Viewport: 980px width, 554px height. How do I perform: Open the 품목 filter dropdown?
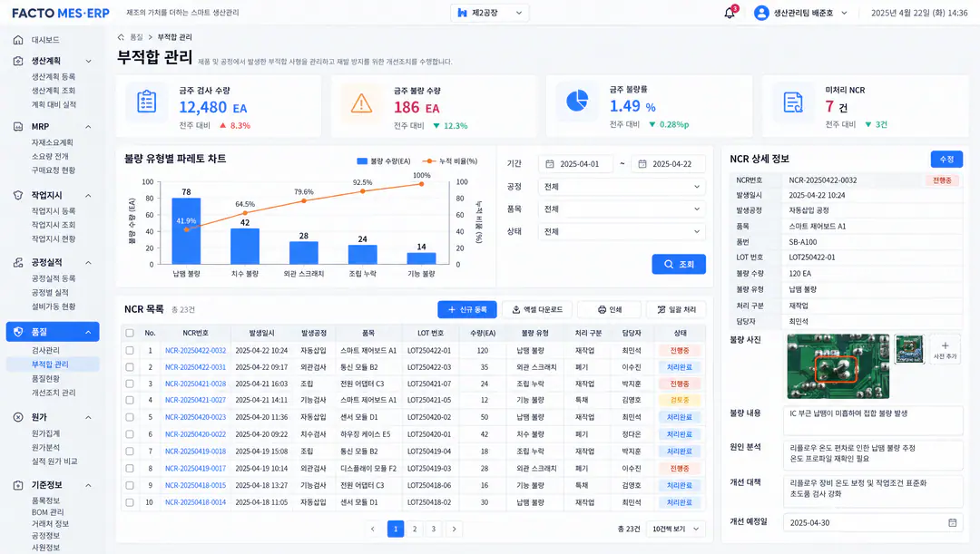(x=622, y=209)
